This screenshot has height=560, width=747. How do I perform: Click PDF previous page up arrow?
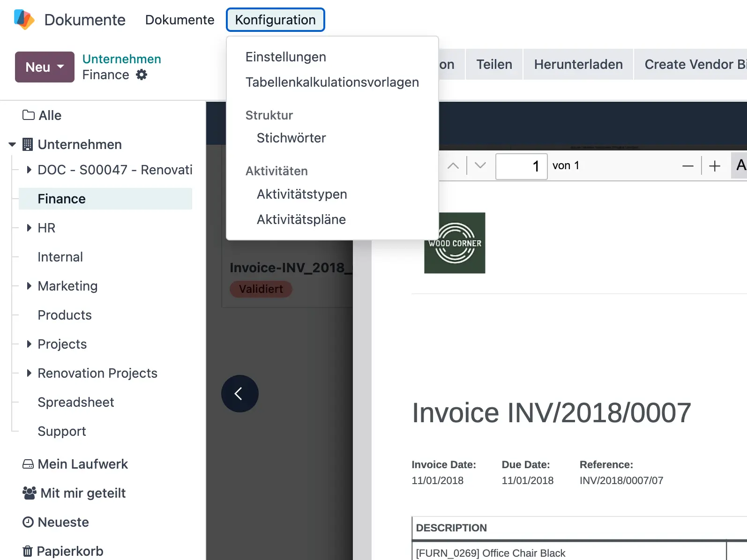click(453, 166)
